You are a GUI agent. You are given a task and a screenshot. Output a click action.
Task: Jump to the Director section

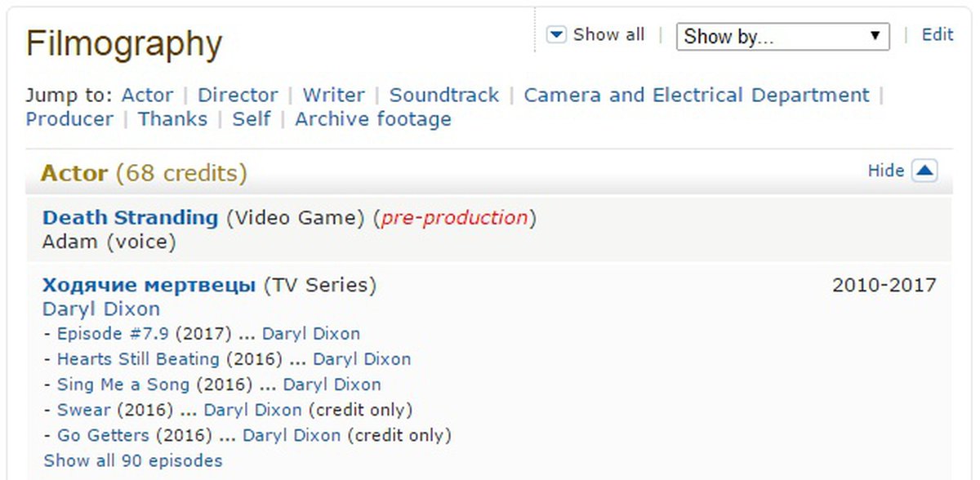[x=238, y=96]
